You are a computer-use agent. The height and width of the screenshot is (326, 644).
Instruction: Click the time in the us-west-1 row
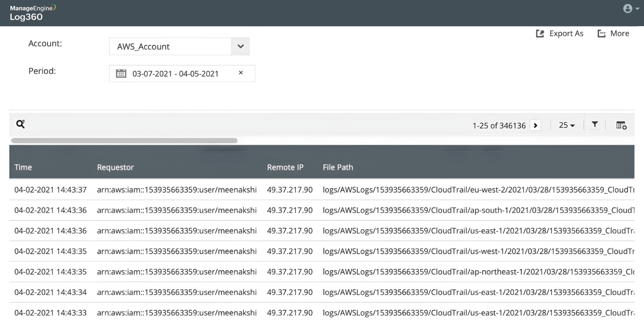[x=51, y=251]
